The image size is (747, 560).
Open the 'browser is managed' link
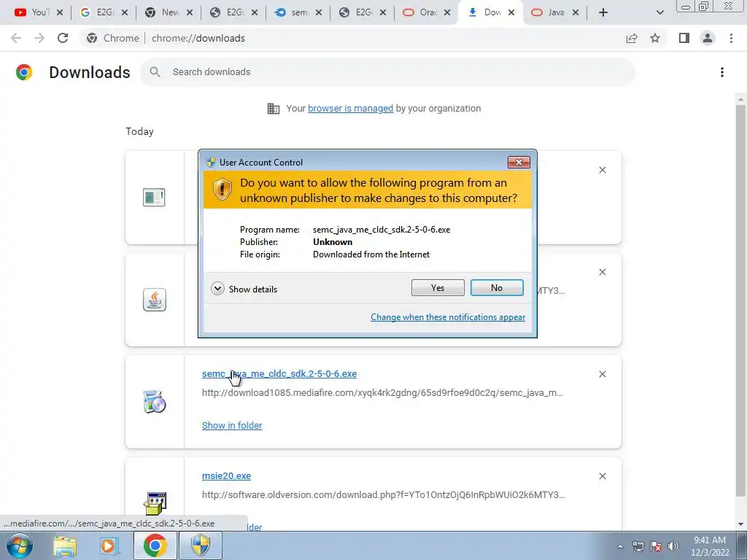point(350,109)
